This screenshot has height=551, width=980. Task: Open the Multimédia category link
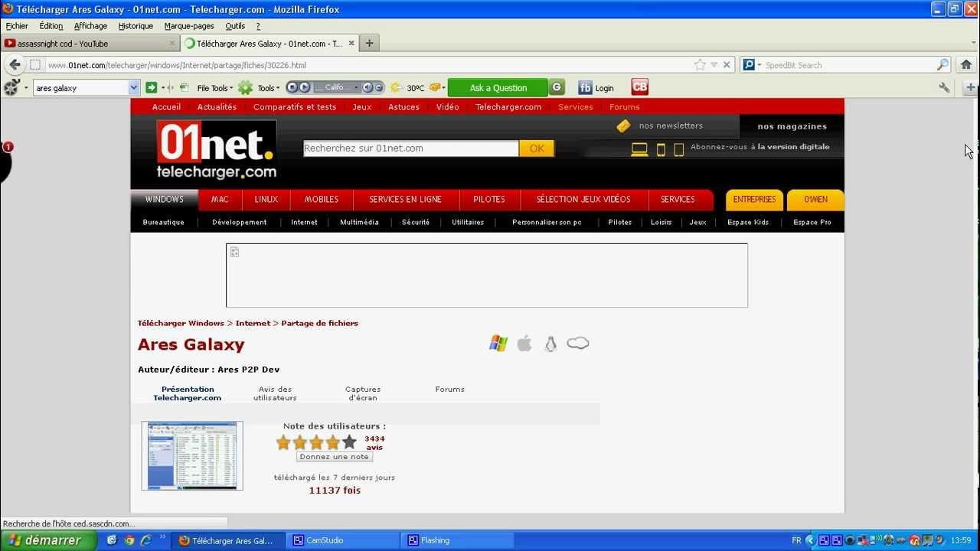point(359,223)
